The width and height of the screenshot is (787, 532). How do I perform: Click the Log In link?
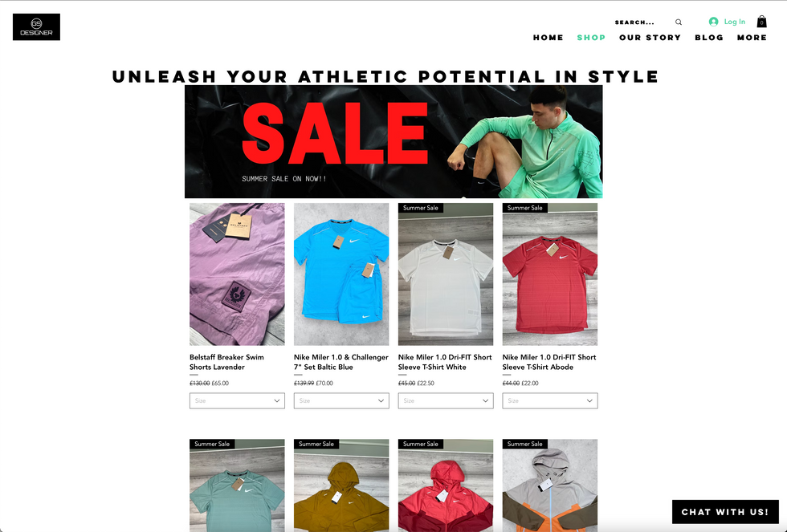(734, 22)
